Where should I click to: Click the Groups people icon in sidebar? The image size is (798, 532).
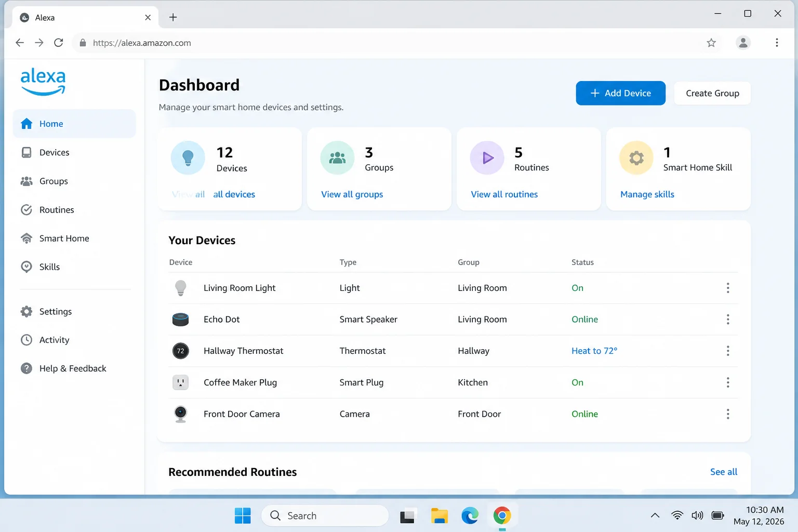coord(26,181)
